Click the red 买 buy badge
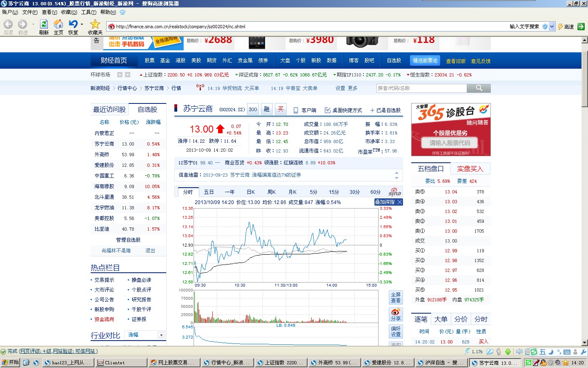588x368 pixels. click(281, 109)
